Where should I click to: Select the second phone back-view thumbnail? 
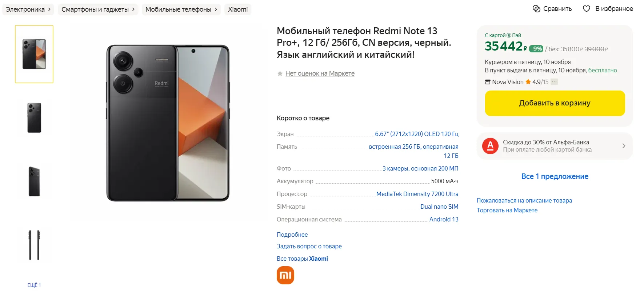pyautogui.click(x=34, y=117)
